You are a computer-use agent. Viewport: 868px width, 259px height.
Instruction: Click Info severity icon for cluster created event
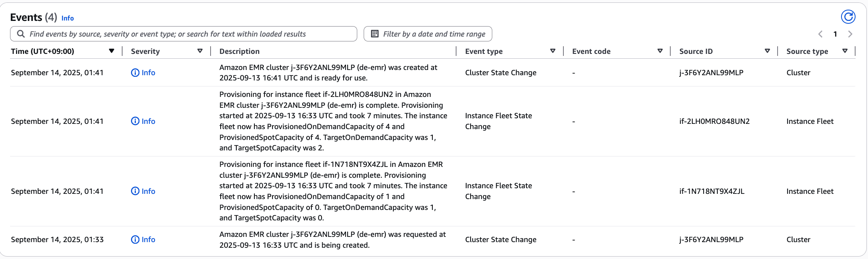(x=135, y=73)
